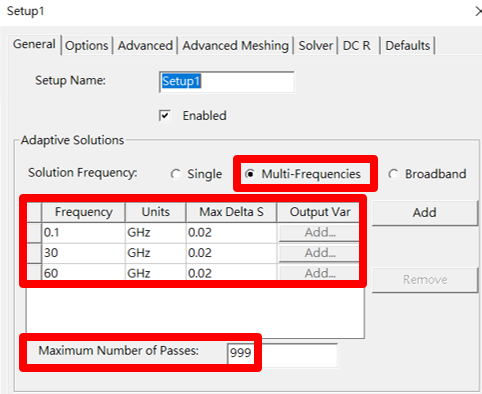The width and height of the screenshot is (482, 394).
Task: Click the Setup Name input field
Action: point(227,82)
